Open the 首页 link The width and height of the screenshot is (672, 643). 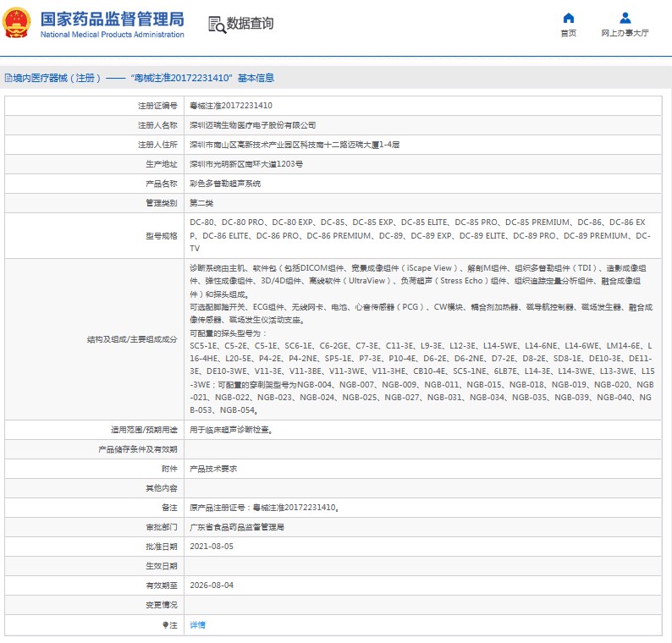(568, 33)
